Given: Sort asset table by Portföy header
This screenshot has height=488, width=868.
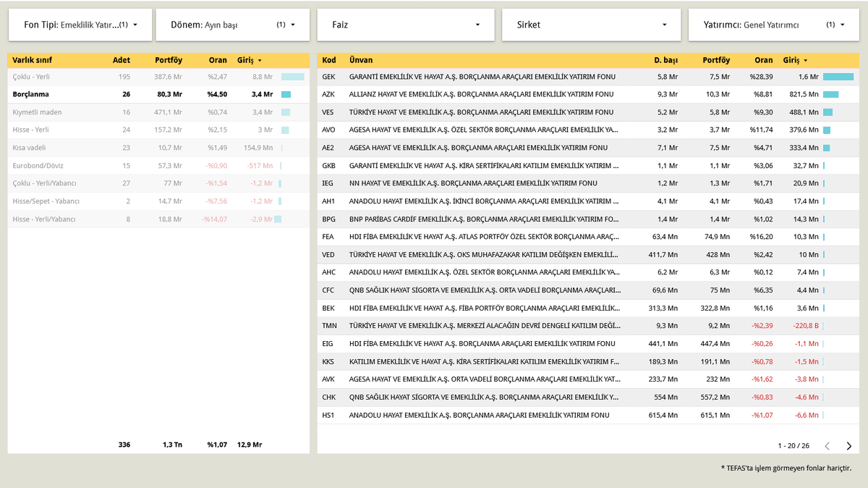Looking at the screenshot, I should point(169,60).
